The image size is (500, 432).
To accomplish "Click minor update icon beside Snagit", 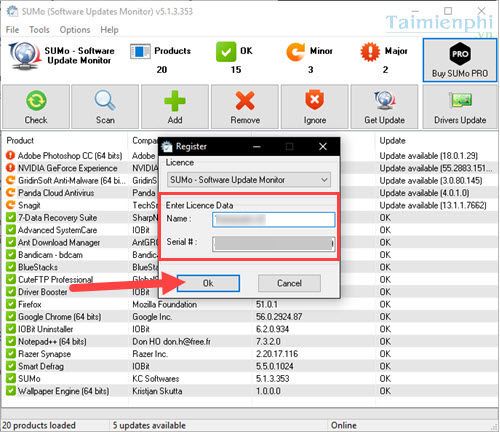I will [x=11, y=205].
